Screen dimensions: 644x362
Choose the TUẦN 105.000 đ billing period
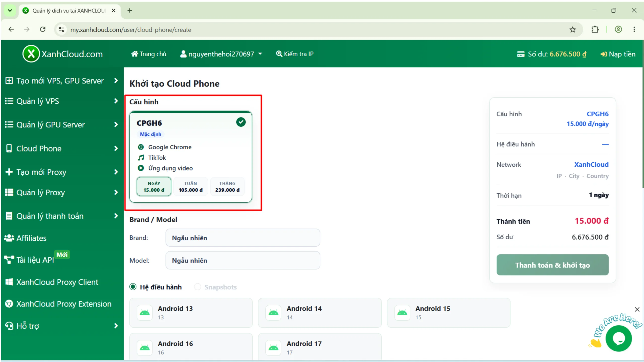[x=191, y=187]
